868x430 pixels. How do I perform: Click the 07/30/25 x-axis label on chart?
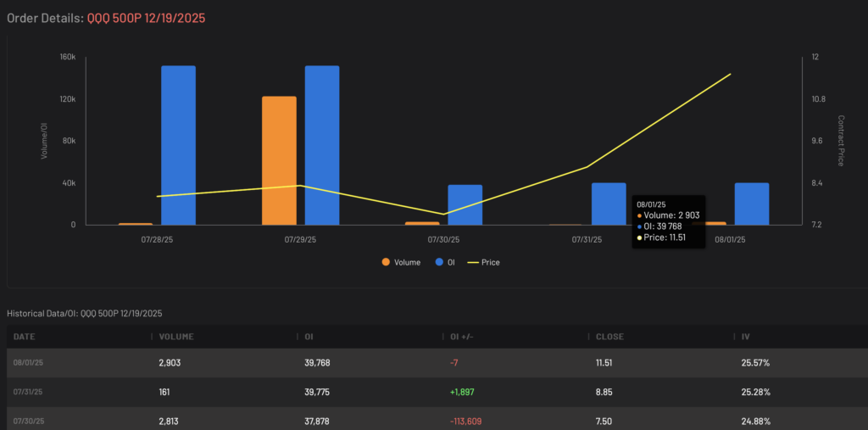point(443,240)
